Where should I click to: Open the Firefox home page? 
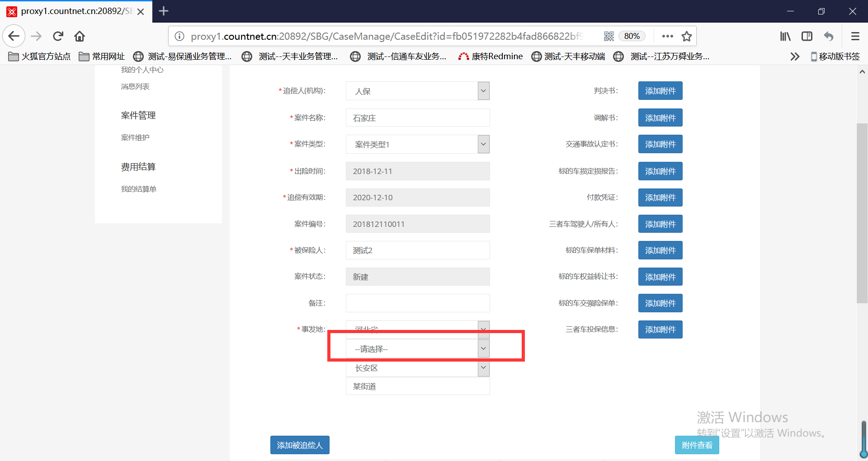(80, 36)
